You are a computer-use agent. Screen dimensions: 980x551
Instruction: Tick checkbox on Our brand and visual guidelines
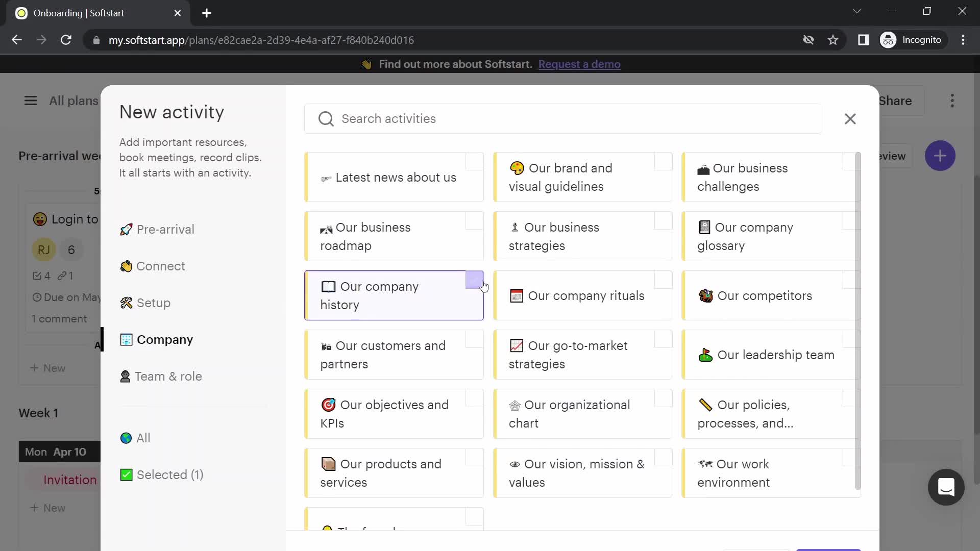663,162
